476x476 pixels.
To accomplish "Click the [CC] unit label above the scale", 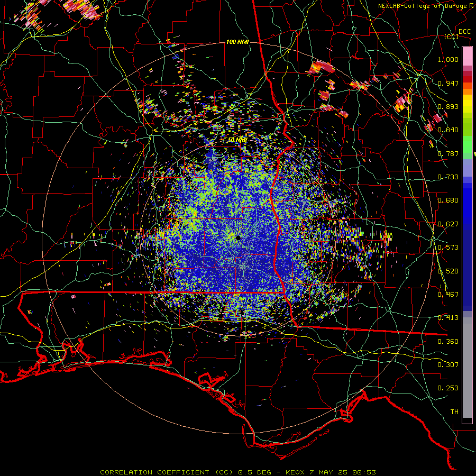I will [452, 36].
